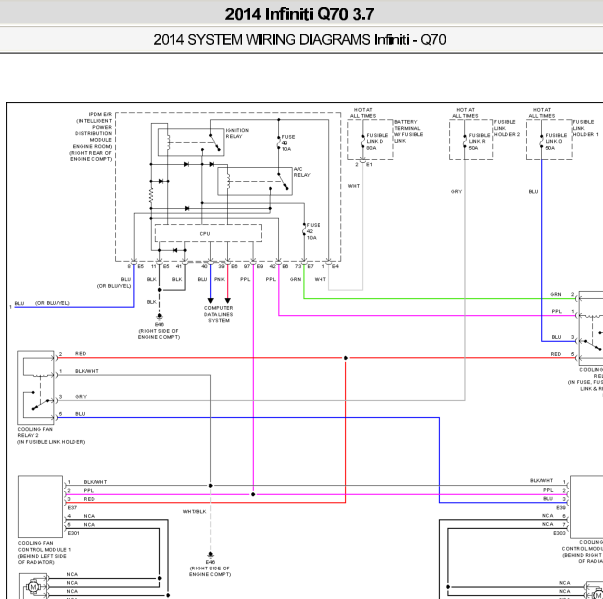603x599 pixels.
Task: Click the "PNK" wire color label
Action: pos(219,279)
